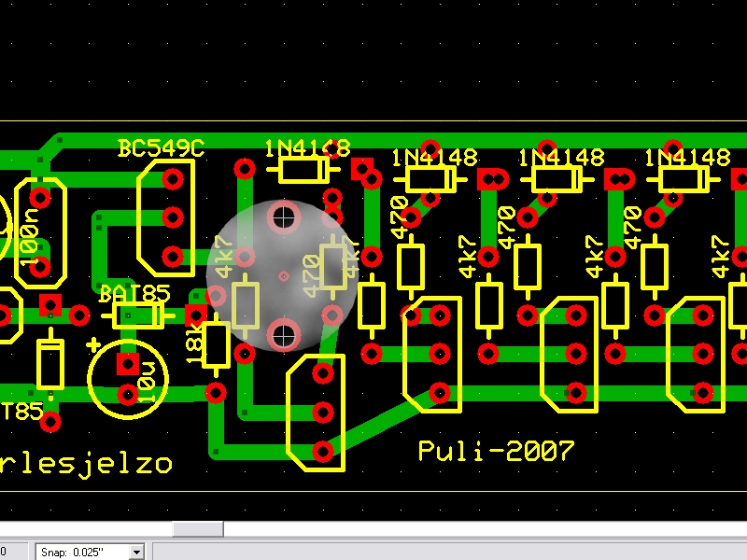Click the plus polarity mark near 10u capacitor

pyautogui.click(x=94, y=344)
